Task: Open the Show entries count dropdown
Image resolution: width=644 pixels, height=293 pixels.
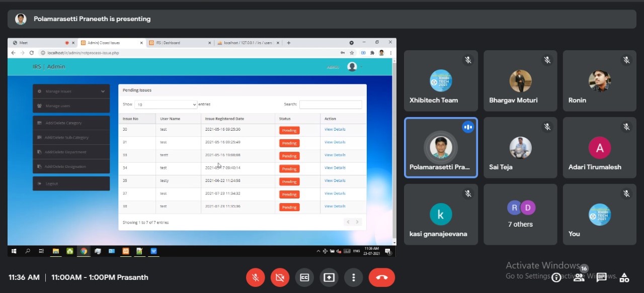Action: coord(166,105)
